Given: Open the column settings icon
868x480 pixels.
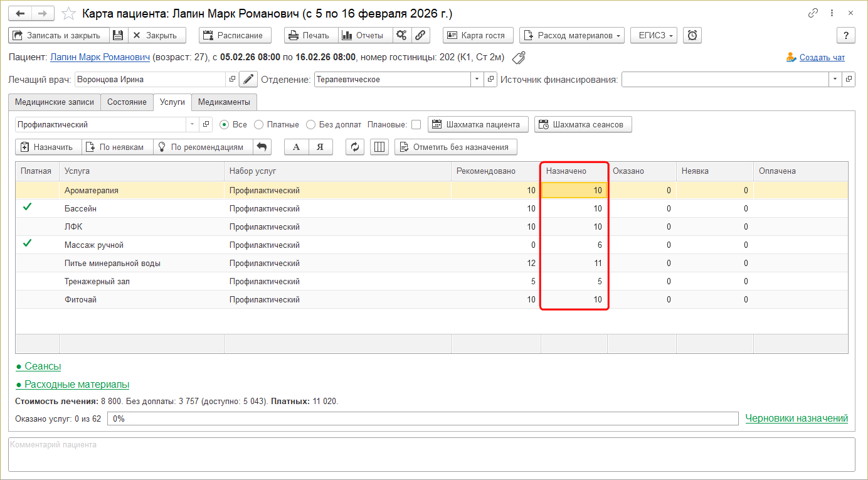Looking at the screenshot, I should [x=379, y=147].
